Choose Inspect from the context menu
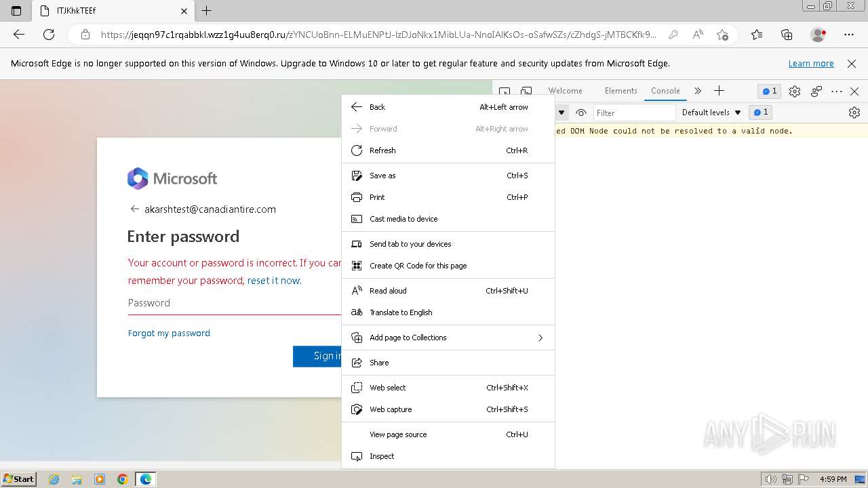This screenshot has width=868, height=488. pyautogui.click(x=448, y=456)
